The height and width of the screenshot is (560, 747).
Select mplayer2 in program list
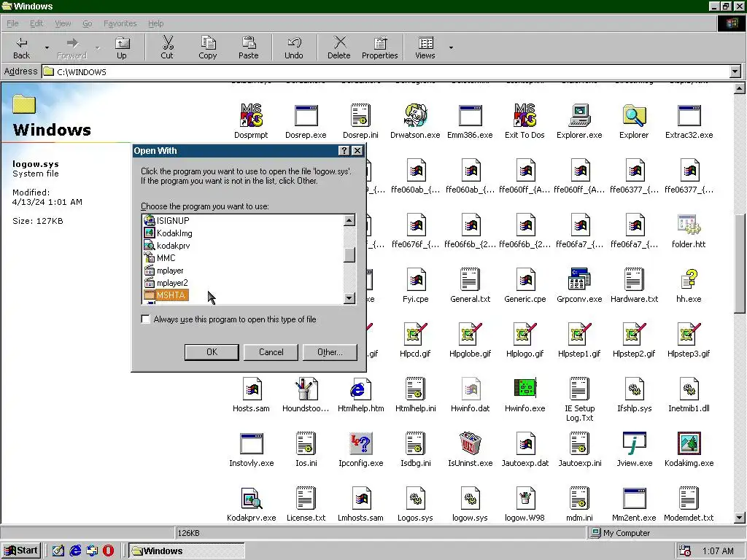[x=166, y=282]
